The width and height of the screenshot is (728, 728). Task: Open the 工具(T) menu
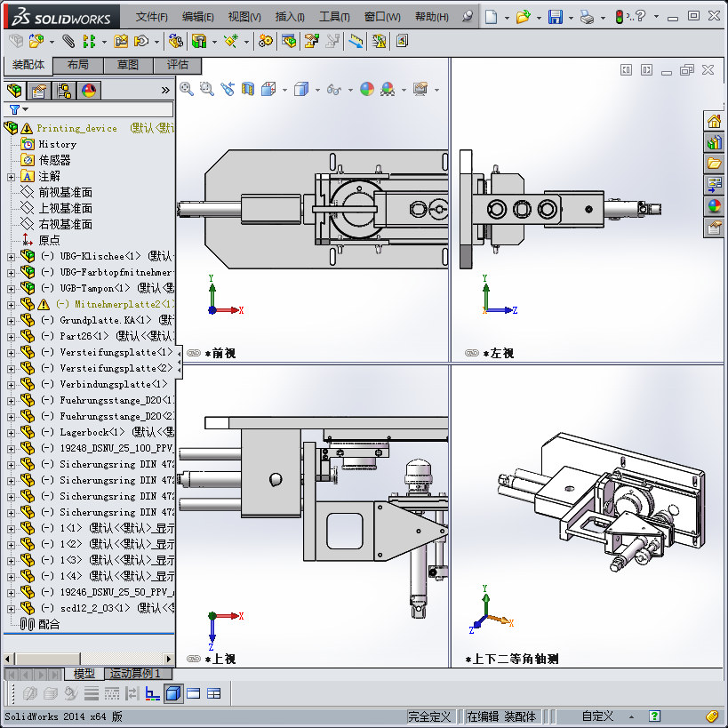[334, 17]
